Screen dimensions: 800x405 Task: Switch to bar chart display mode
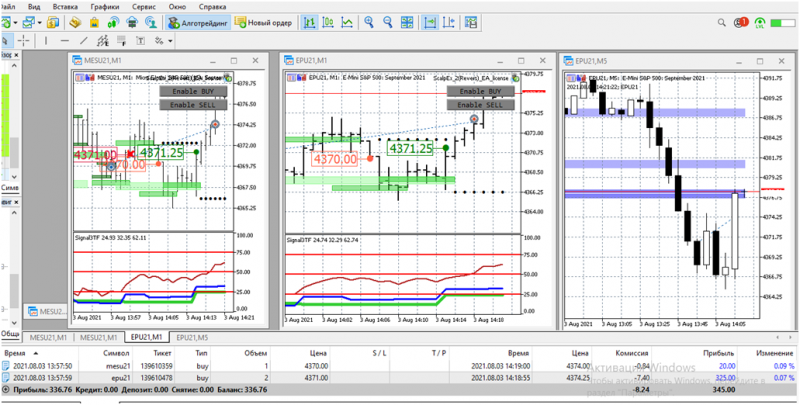309,22
